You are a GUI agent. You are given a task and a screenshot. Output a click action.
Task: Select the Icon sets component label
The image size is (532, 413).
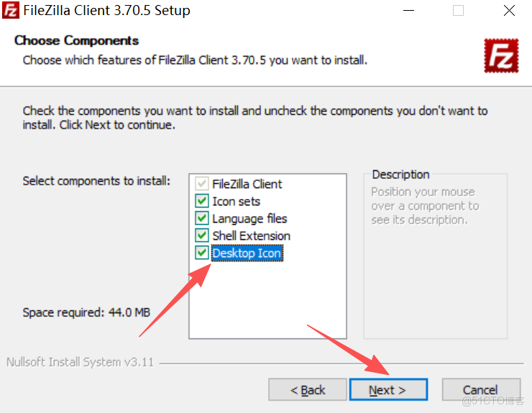pos(236,201)
